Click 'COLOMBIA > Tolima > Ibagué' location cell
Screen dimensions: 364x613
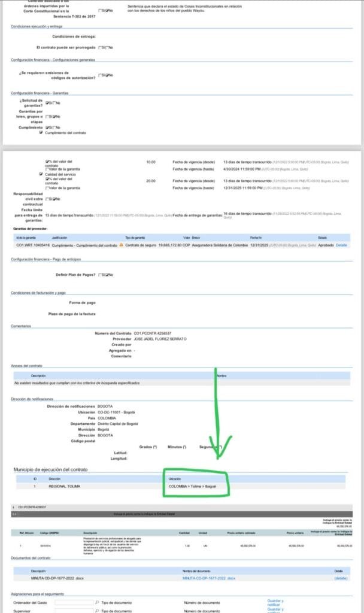click(192, 486)
